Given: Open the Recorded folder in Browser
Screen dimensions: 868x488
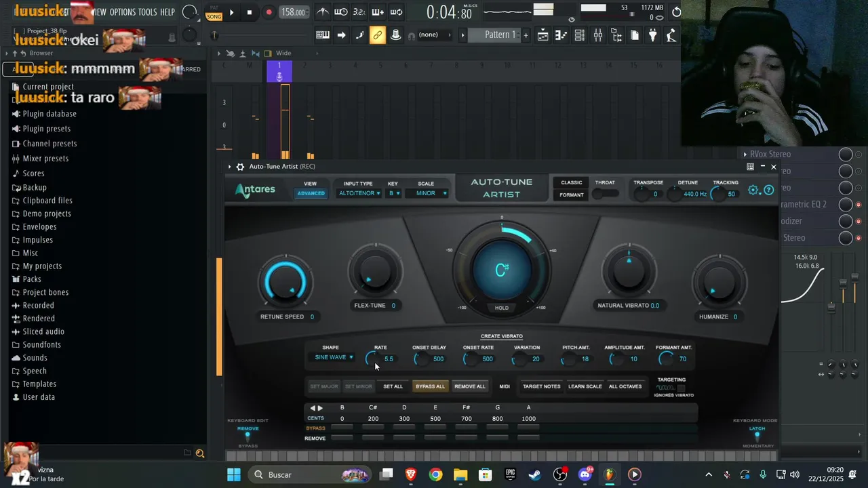Looking at the screenshot, I should tap(33, 306).
